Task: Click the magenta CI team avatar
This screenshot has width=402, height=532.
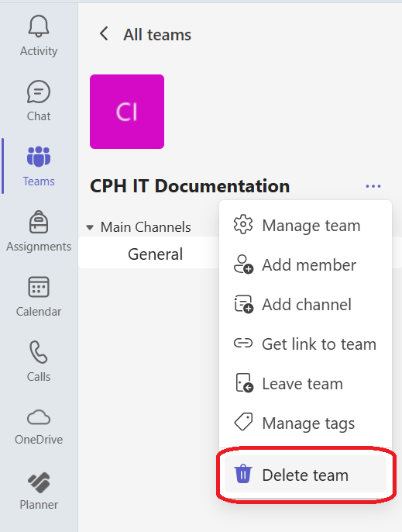Action: [x=127, y=112]
